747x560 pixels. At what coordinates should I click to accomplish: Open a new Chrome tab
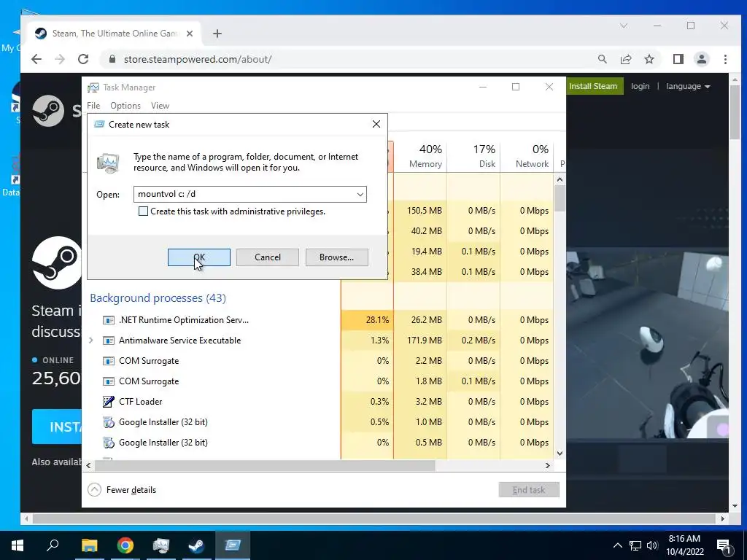tap(217, 34)
